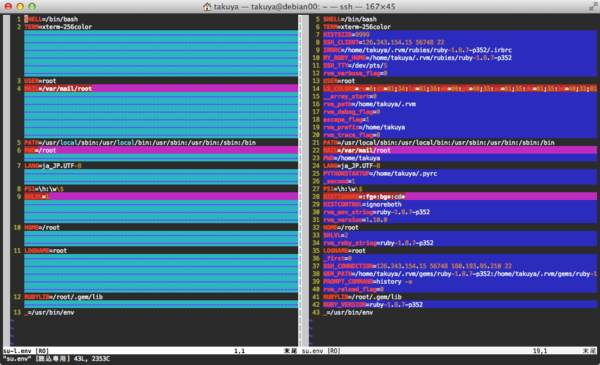This screenshot has height=365, width=600.
Task: Enter full screen with the top-right arrows icon
Action: (x=593, y=6)
